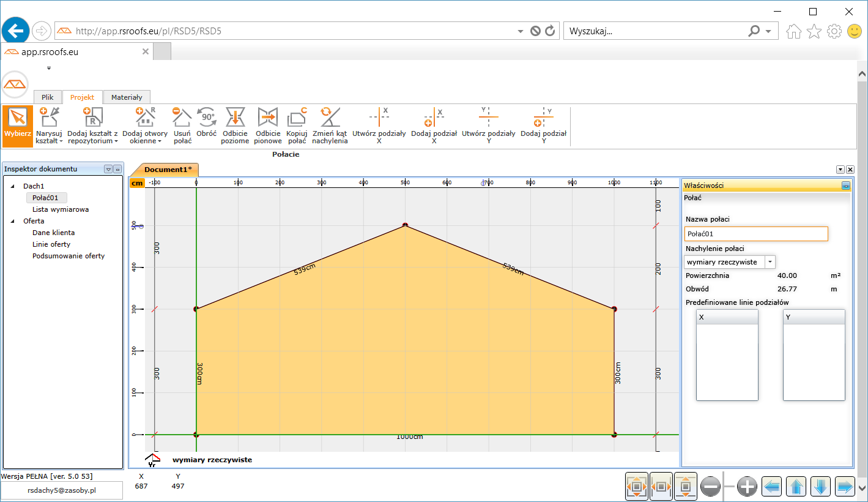Open the Plik tab
The image size is (868, 502).
[48, 97]
